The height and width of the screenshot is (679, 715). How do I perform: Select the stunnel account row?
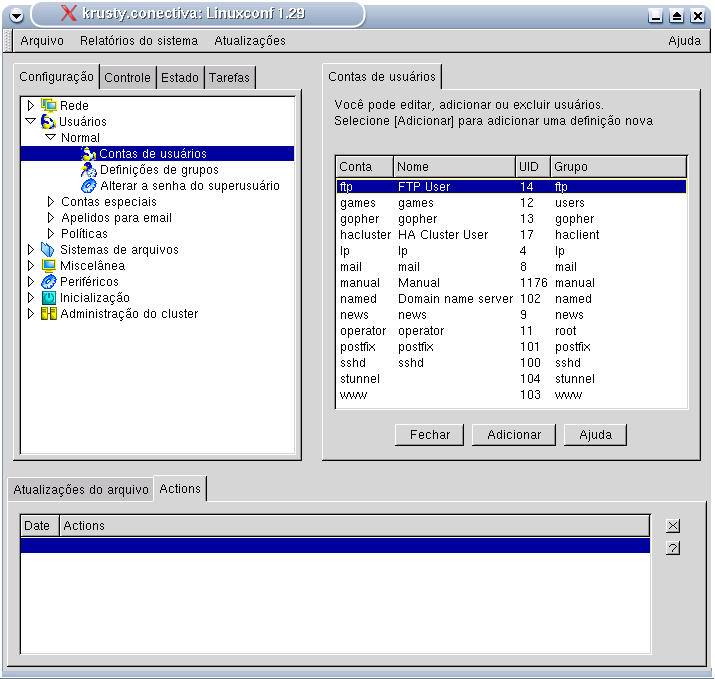[x=511, y=378]
